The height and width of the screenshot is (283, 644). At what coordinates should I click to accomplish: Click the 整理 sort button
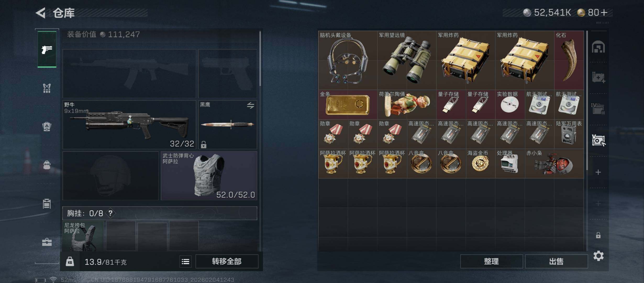click(491, 262)
